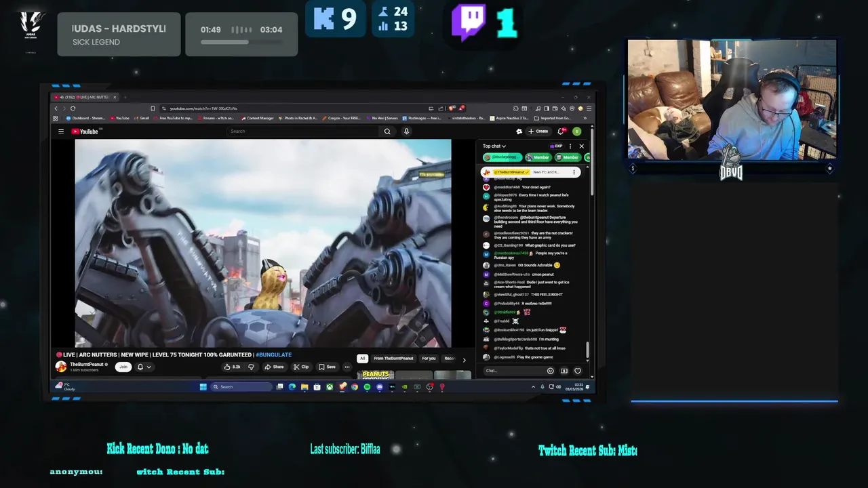Click the Clip button

click(x=301, y=367)
